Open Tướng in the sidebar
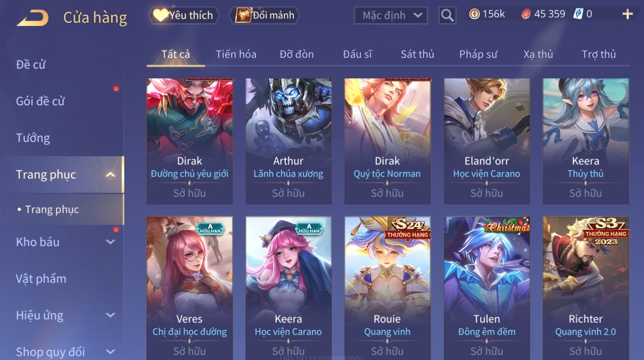The height and width of the screenshot is (360, 644). (33, 138)
